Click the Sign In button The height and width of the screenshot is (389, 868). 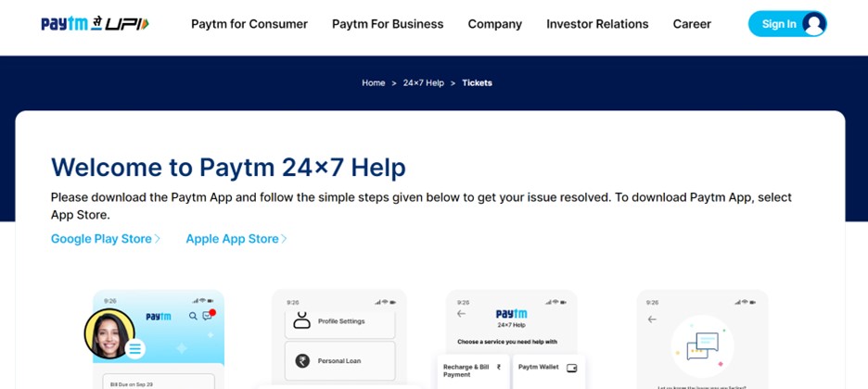pos(787,24)
